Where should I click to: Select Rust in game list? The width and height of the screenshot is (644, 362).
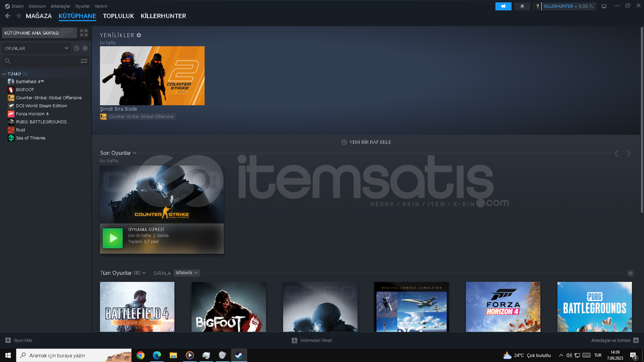tap(20, 130)
